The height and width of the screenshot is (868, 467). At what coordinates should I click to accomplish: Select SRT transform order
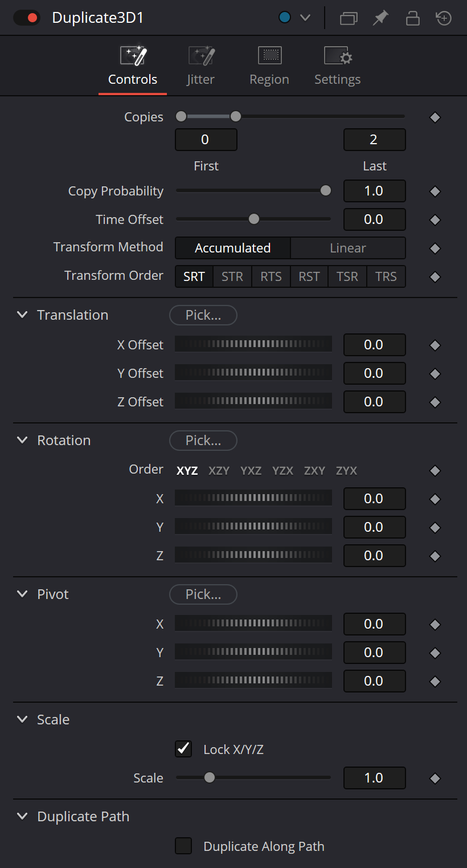[x=194, y=276]
